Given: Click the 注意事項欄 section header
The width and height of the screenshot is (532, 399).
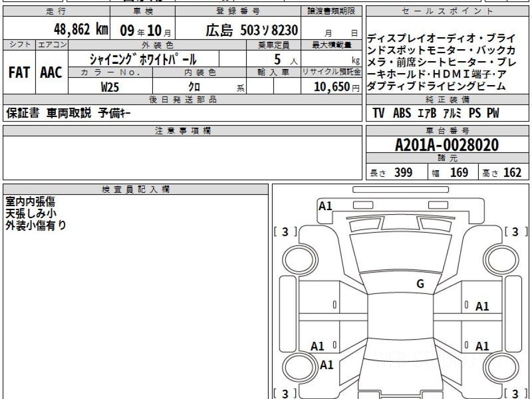Looking at the screenshot, I should pyautogui.click(x=182, y=131).
